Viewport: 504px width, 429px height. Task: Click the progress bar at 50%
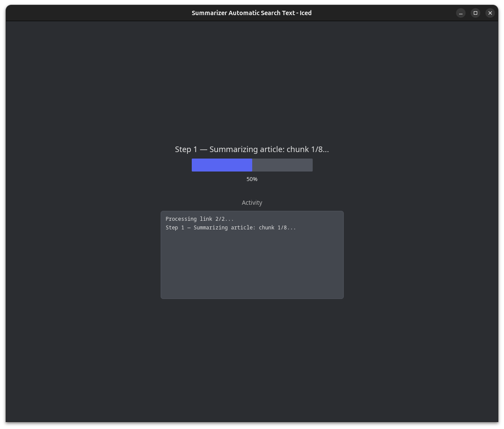coord(252,165)
